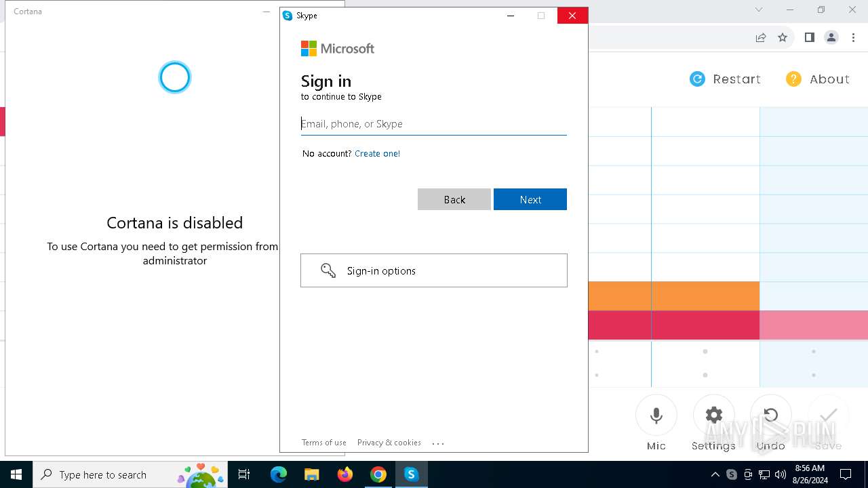
Task: Click the Back button in Skype
Action: click(454, 199)
